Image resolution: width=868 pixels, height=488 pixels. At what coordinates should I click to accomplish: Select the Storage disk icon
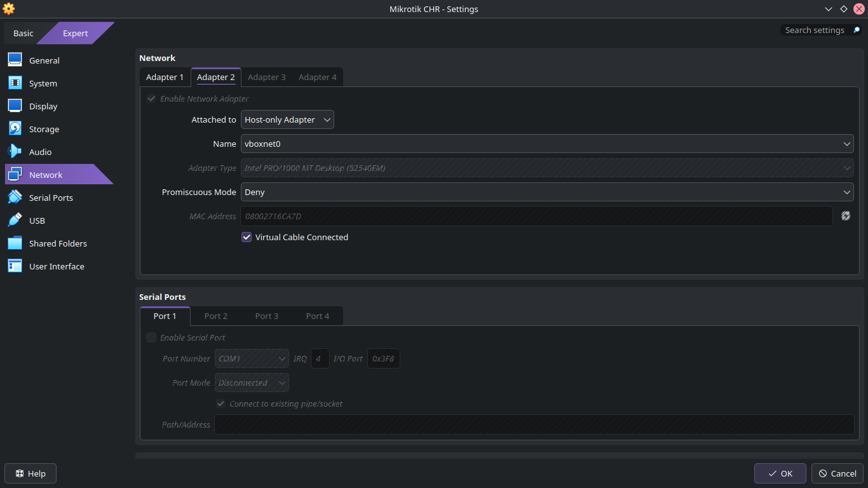tap(15, 129)
